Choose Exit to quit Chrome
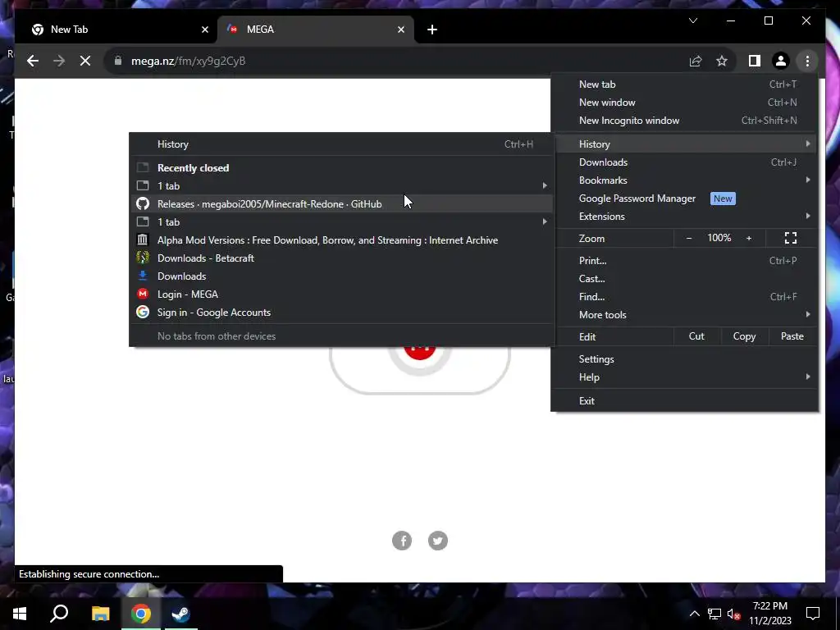 tap(685, 400)
